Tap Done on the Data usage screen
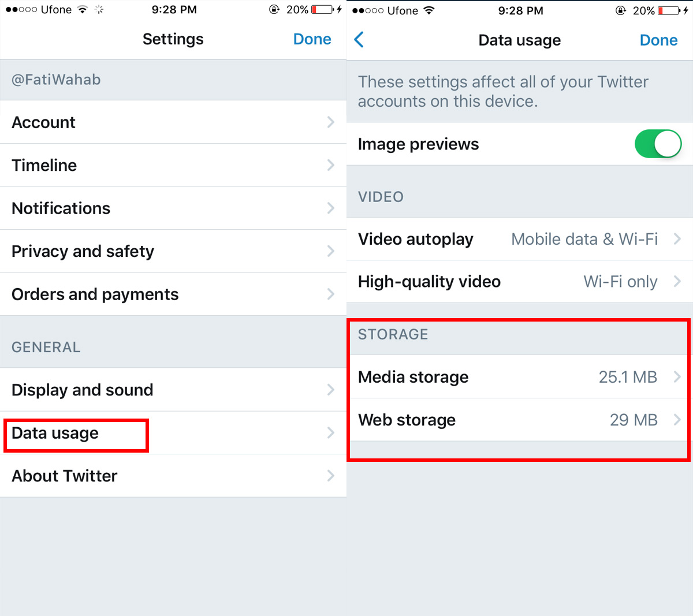This screenshot has width=693, height=616. click(x=658, y=40)
